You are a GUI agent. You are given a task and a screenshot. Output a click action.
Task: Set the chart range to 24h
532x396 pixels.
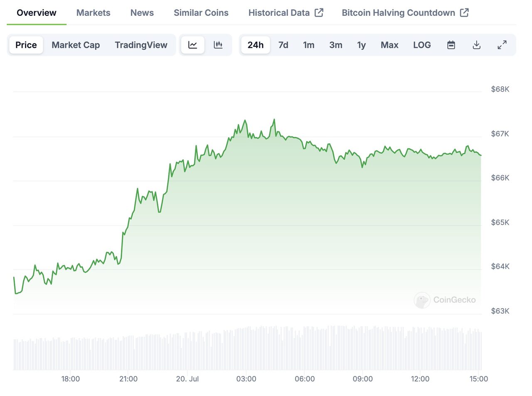pyautogui.click(x=256, y=45)
